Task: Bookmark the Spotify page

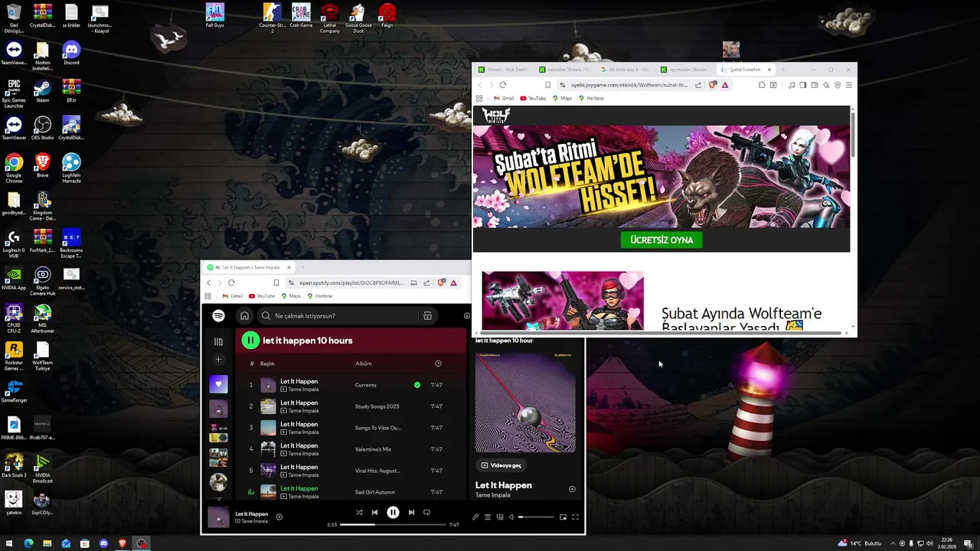Action: coord(276,282)
